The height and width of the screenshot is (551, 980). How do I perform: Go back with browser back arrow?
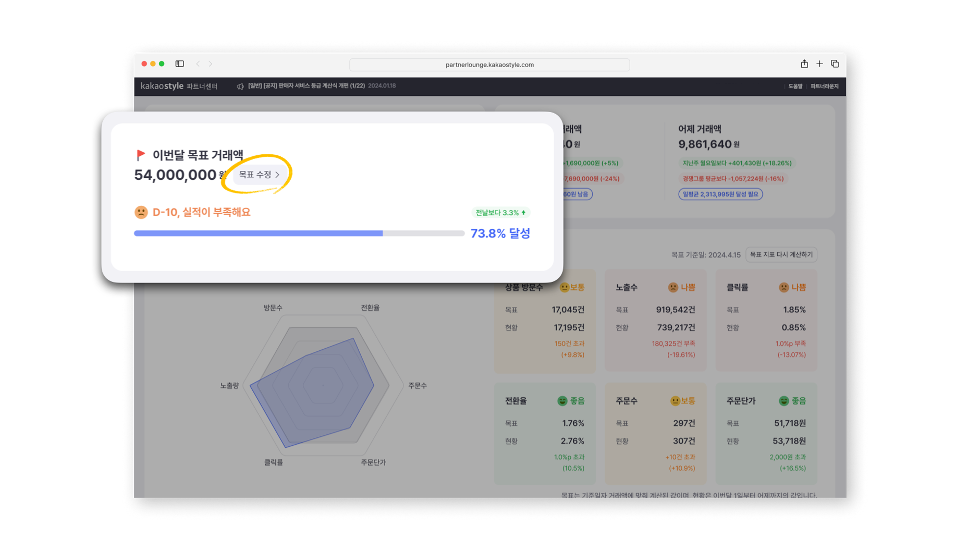coord(198,64)
